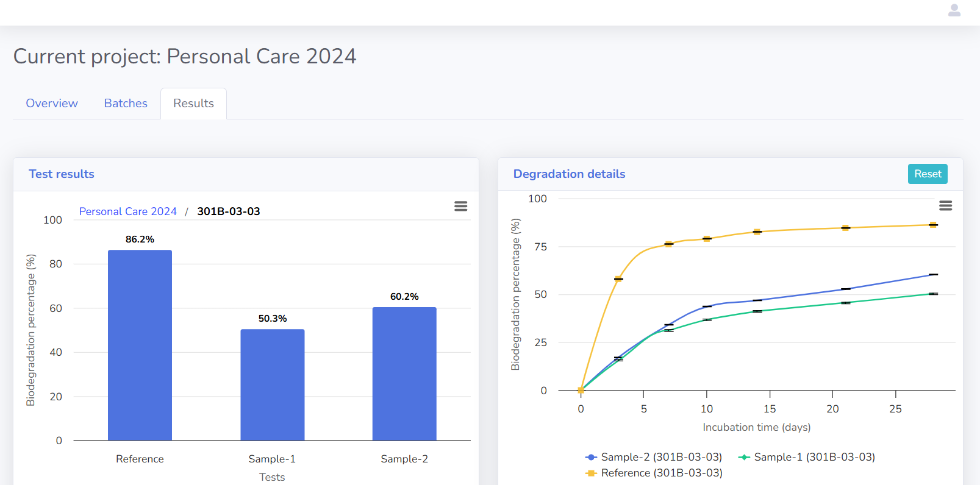Click the Current project: Personal Care 2024 title
Viewport: 980px width, 485px height.
[185, 57]
